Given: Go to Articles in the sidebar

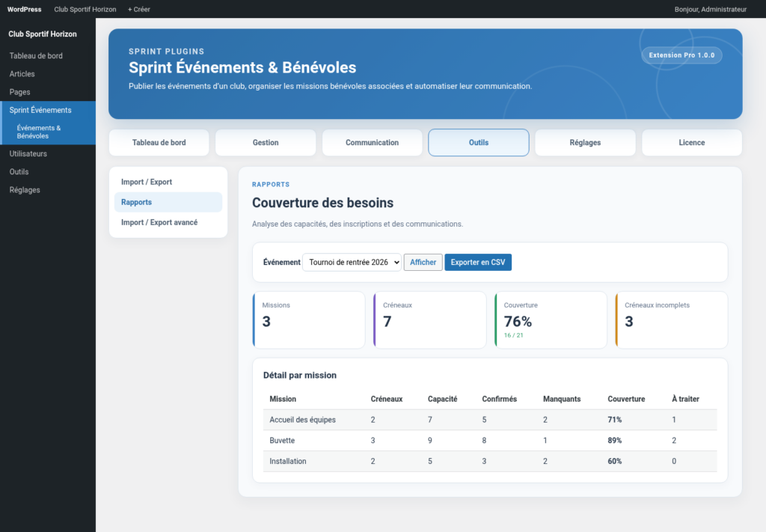Looking at the screenshot, I should tap(48, 74).
